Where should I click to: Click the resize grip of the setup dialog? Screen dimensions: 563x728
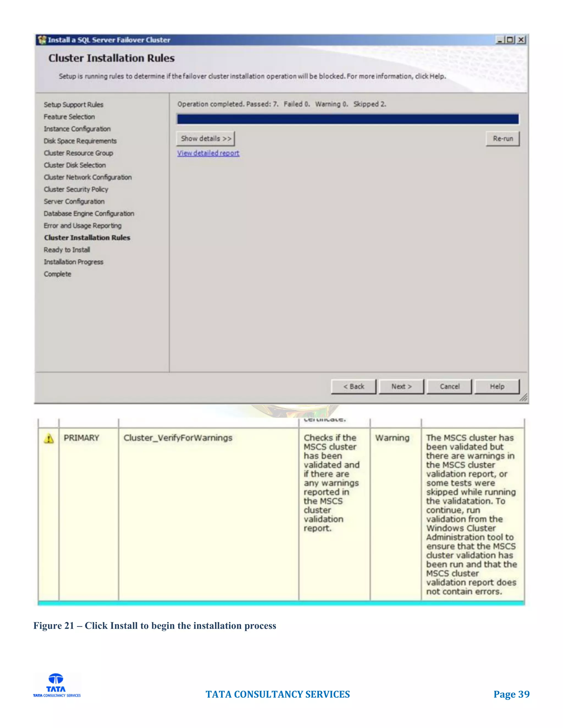[523, 397]
